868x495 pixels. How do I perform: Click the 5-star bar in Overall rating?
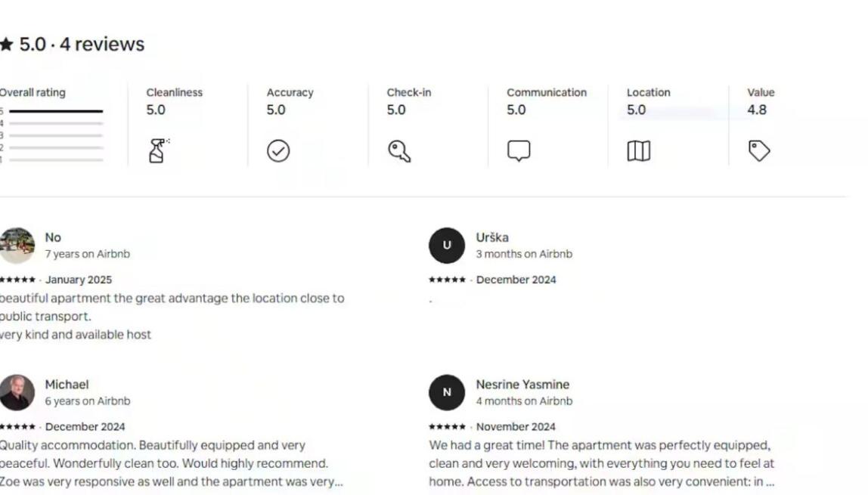click(56, 111)
